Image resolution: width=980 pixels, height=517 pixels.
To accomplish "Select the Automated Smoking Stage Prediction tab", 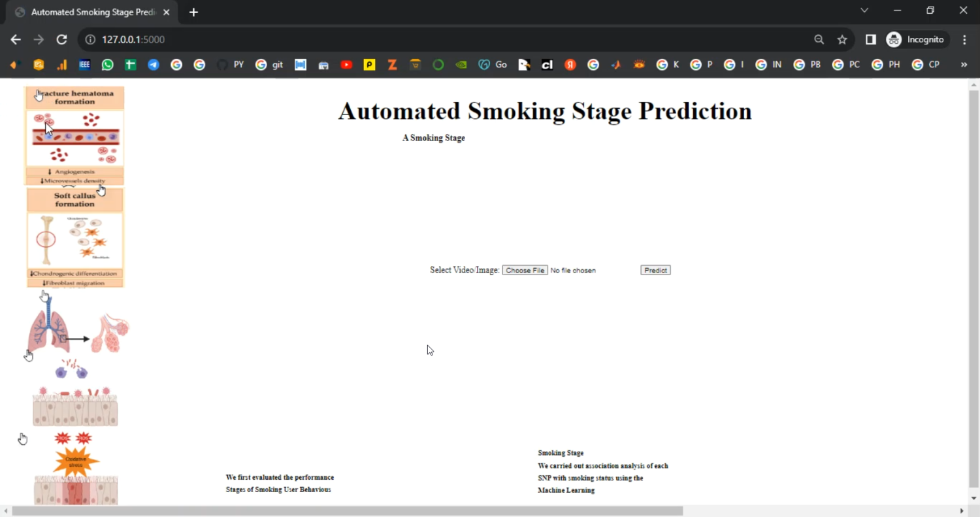I will click(93, 12).
